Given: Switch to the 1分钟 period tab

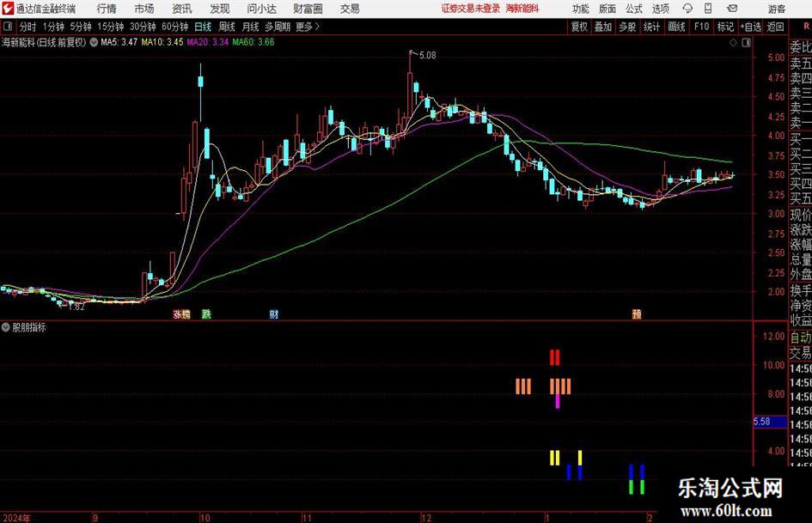Looking at the screenshot, I should click(x=53, y=27).
